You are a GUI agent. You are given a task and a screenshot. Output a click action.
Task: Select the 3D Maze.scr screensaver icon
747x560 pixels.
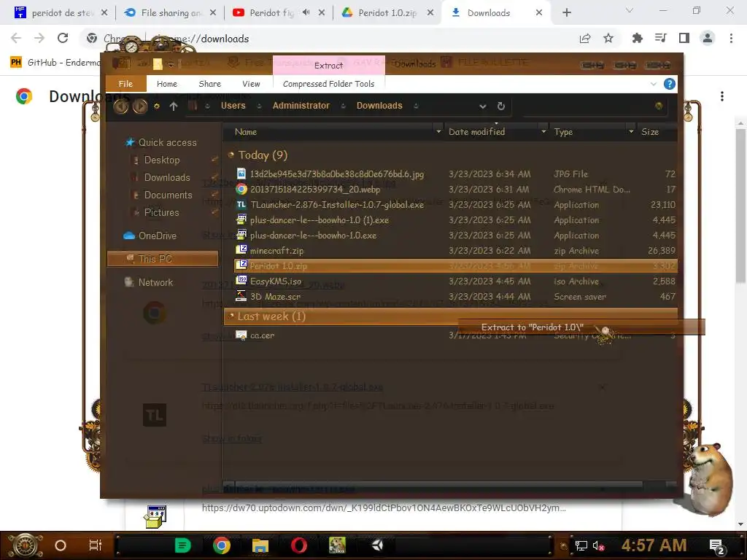click(241, 296)
